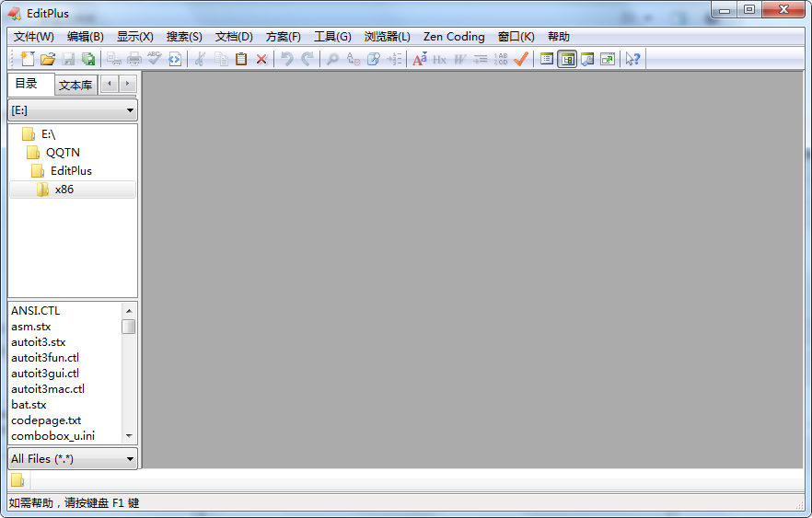This screenshot has height=518, width=812.
Task: Click the Hx hex viewer icon
Action: (440, 59)
